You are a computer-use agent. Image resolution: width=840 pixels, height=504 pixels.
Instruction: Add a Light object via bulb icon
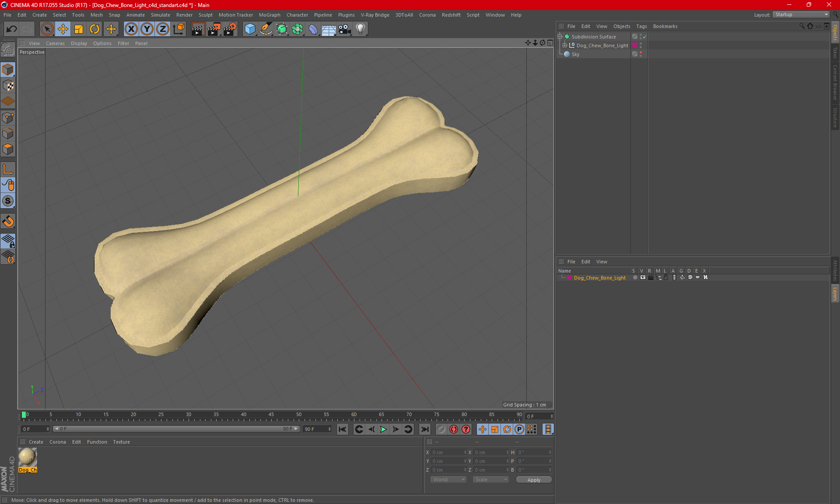click(360, 29)
